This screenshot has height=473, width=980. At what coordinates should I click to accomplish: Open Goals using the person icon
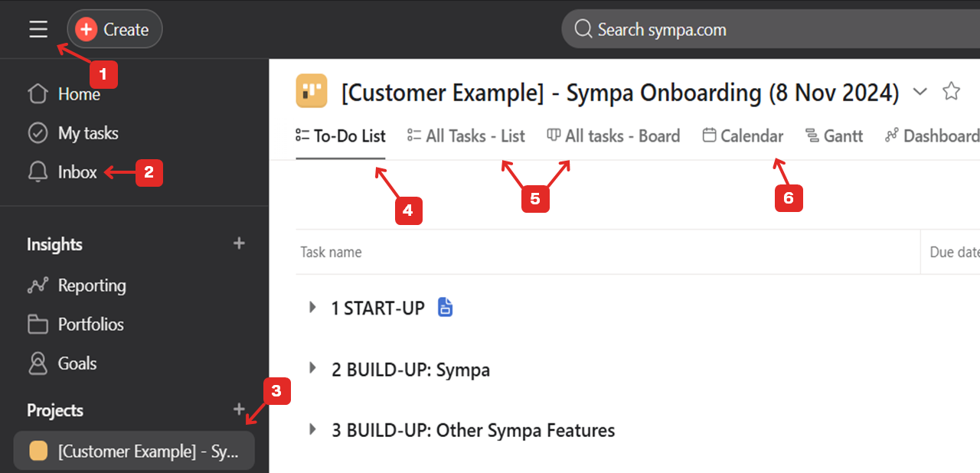coord(37,363)
